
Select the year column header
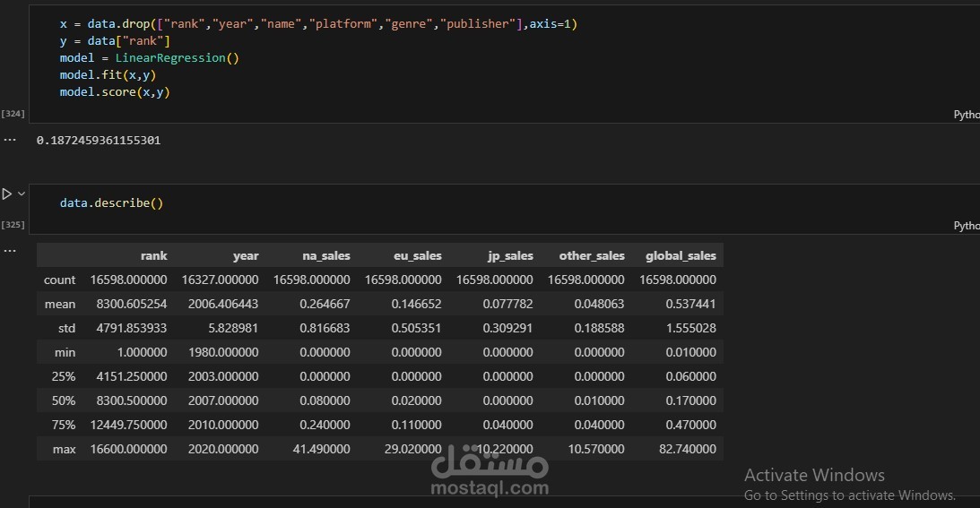pyautogui.click(x=246, y=255)
